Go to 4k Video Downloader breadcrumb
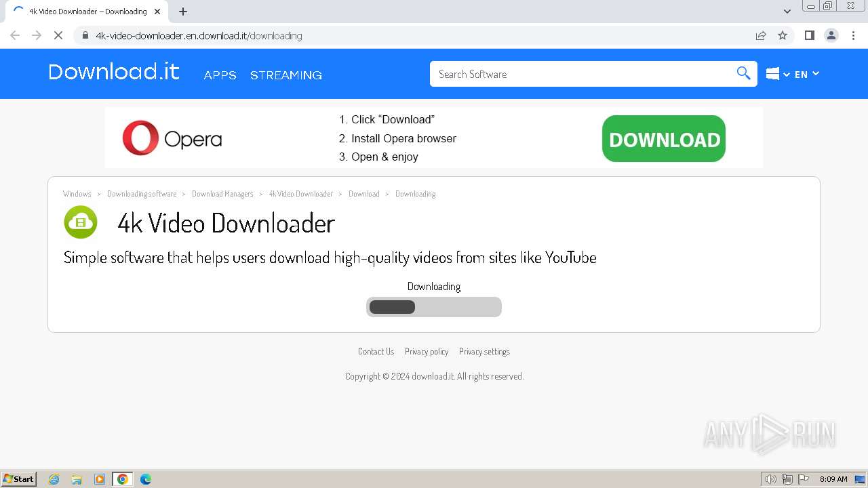This screenshot has width=868, height=488. point(301,194)
